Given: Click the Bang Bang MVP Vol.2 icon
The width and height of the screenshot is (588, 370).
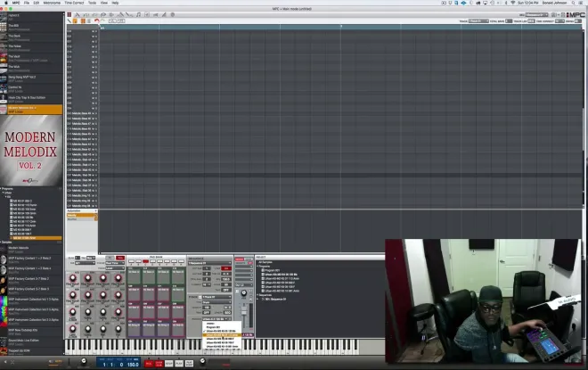Looking at the screenshot, I should coord(4,78).
